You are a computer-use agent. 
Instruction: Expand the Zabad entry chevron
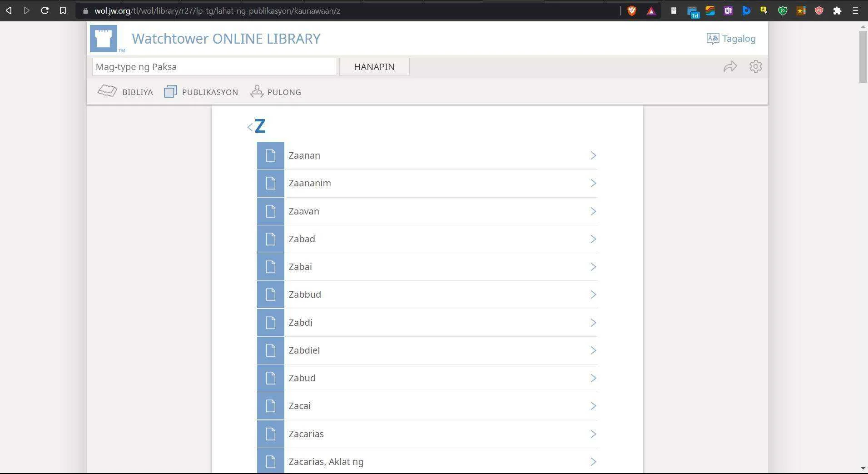593,239
